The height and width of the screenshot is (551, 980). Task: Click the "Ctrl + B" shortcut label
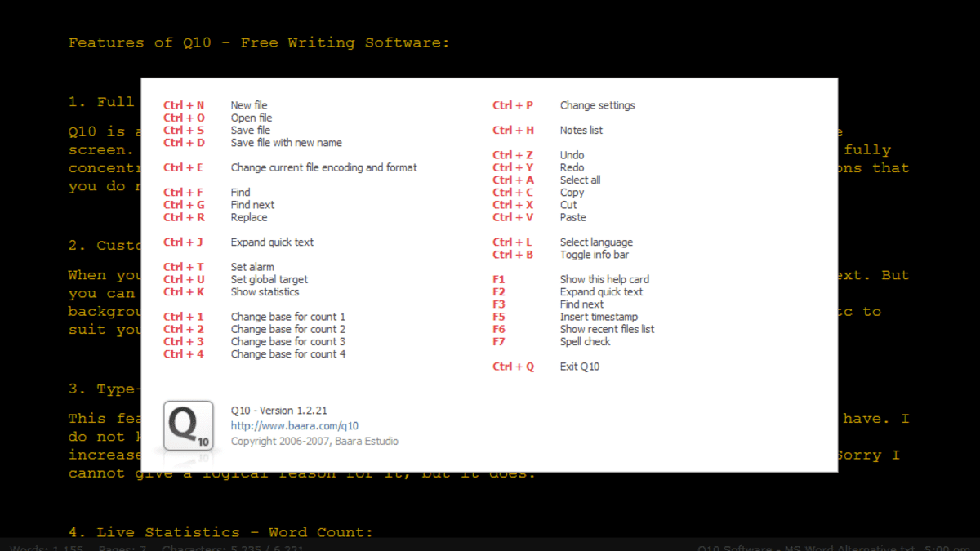pyautogui.click(x=513, y=255)
